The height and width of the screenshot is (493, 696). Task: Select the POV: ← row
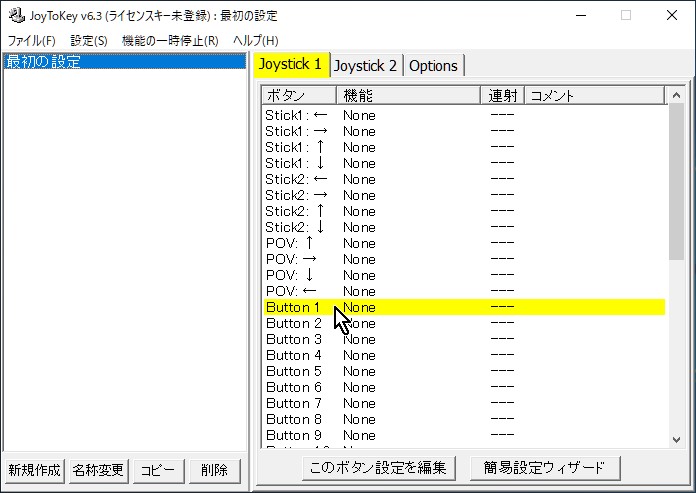pos(464,291)
